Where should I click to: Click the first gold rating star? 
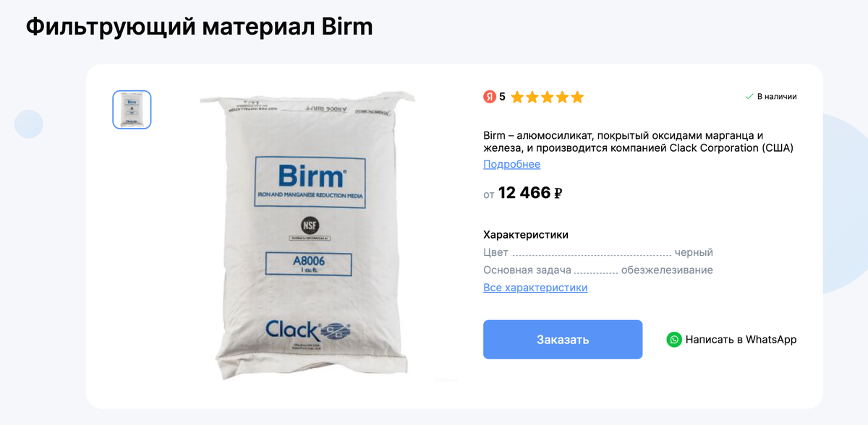click(x=517, y=97)
